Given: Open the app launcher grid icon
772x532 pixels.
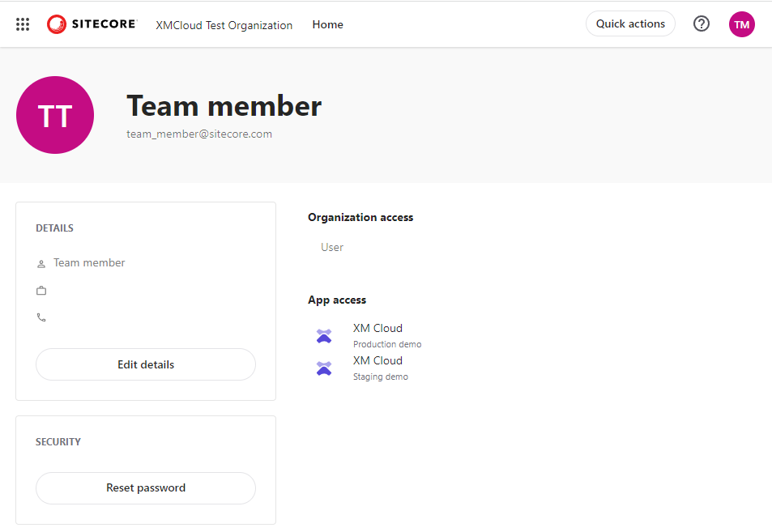Looking at the screenshot, I should coord(22,23).
